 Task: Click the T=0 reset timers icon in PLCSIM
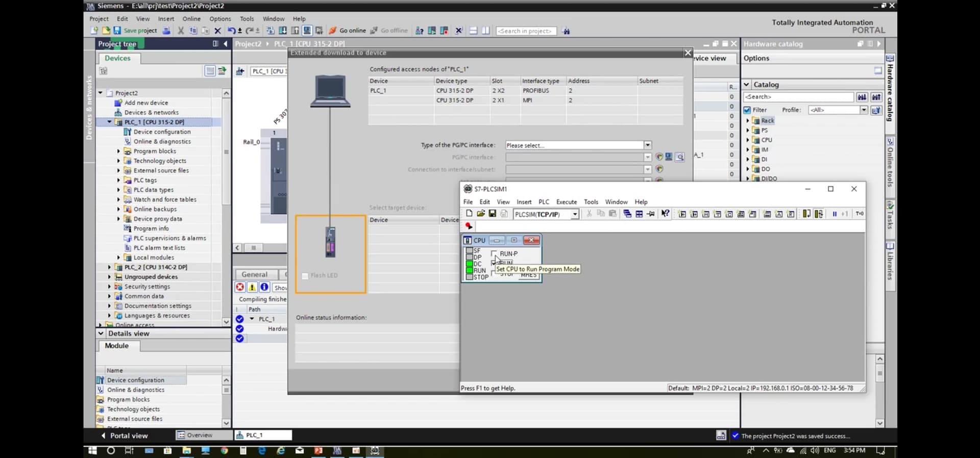(x=860, y=214)
